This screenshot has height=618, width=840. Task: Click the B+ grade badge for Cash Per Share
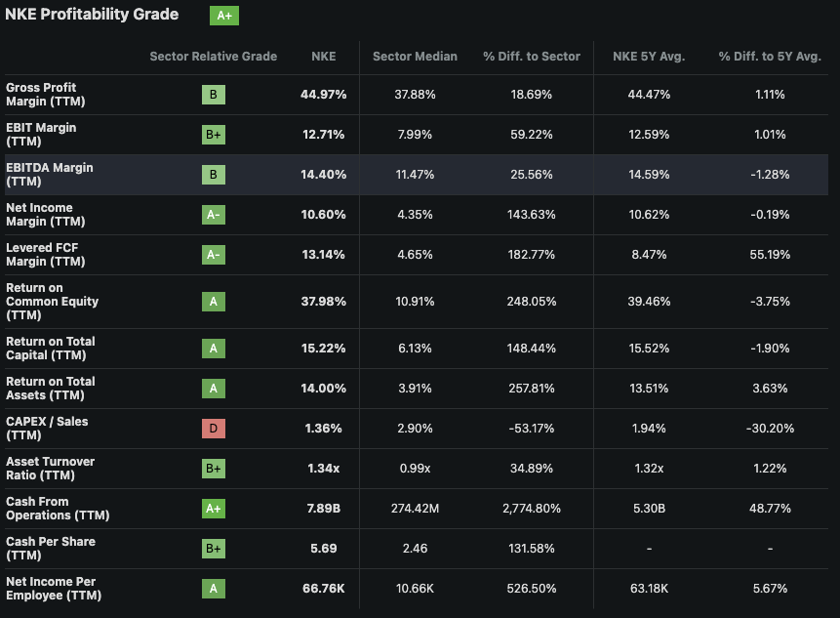(x=214, y=549)
